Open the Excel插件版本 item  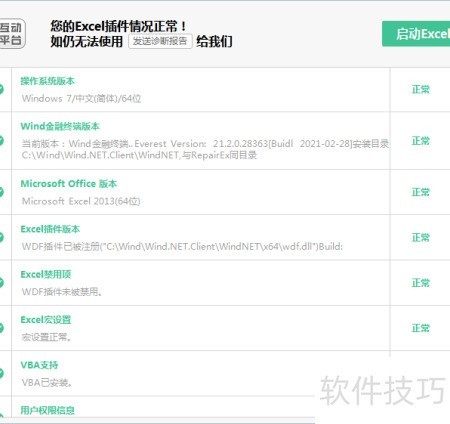pos(50,229)
